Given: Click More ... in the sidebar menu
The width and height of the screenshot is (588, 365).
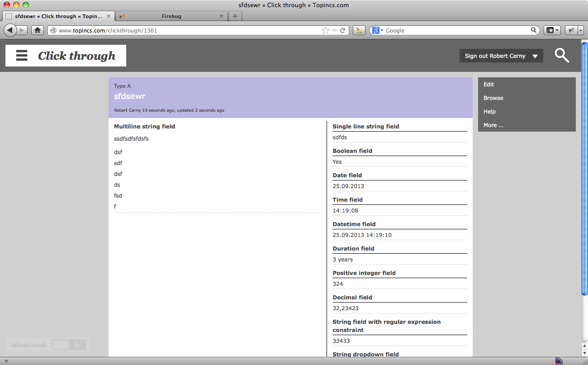Looking at the screenshot, I should click(x=493, y=125).
